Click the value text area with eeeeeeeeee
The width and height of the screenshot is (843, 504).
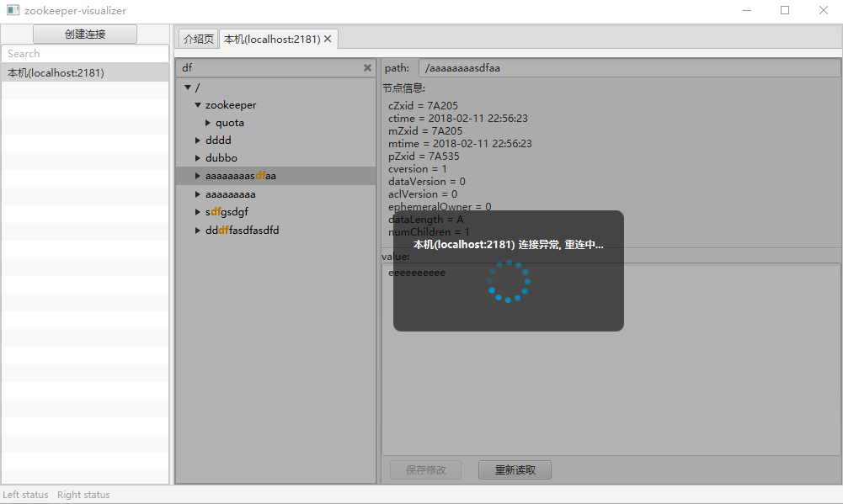coord(611,359)
